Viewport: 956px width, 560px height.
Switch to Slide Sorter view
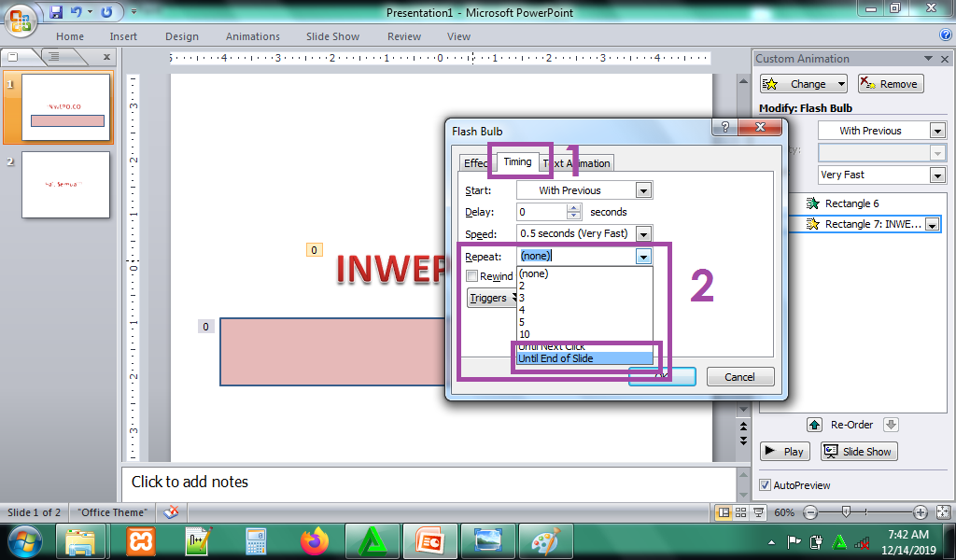pyautogui.click(x=740, y=512)
